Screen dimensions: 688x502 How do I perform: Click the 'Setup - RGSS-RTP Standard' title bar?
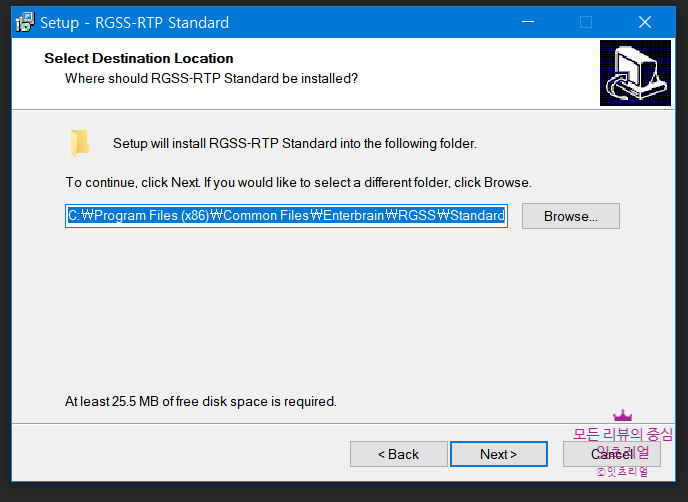pos(134,22)
